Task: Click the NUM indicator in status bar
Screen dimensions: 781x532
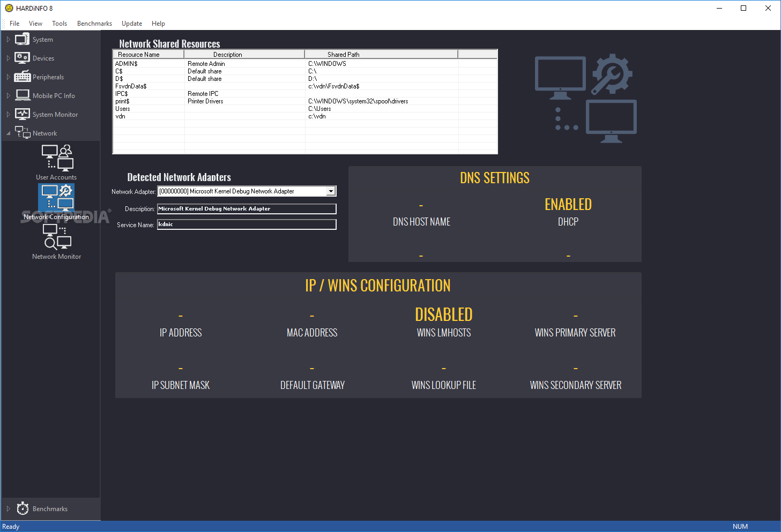Action: (x=740, y=527)
